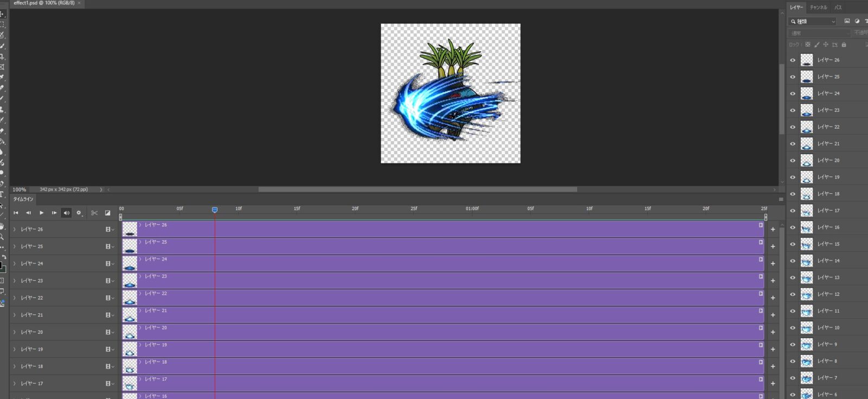Click canvas horizontal scrollbar
Viewport: 868px width, 399px height.
(x=418, y=189)
